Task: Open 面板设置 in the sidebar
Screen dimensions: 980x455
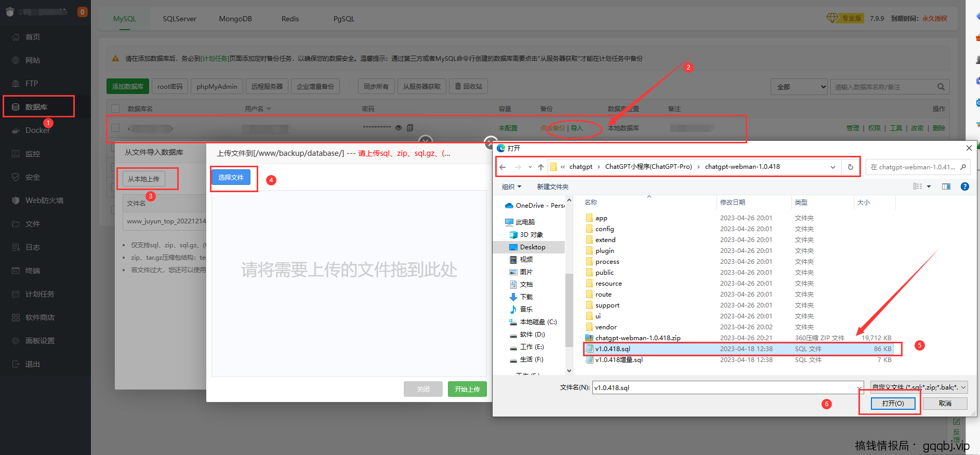Action: tap(39, 341)
